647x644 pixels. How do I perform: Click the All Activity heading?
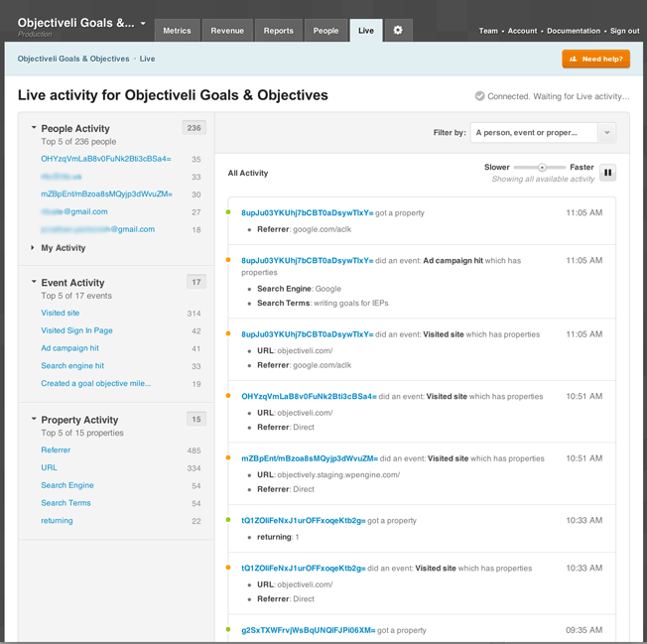(x=248, y=174)
